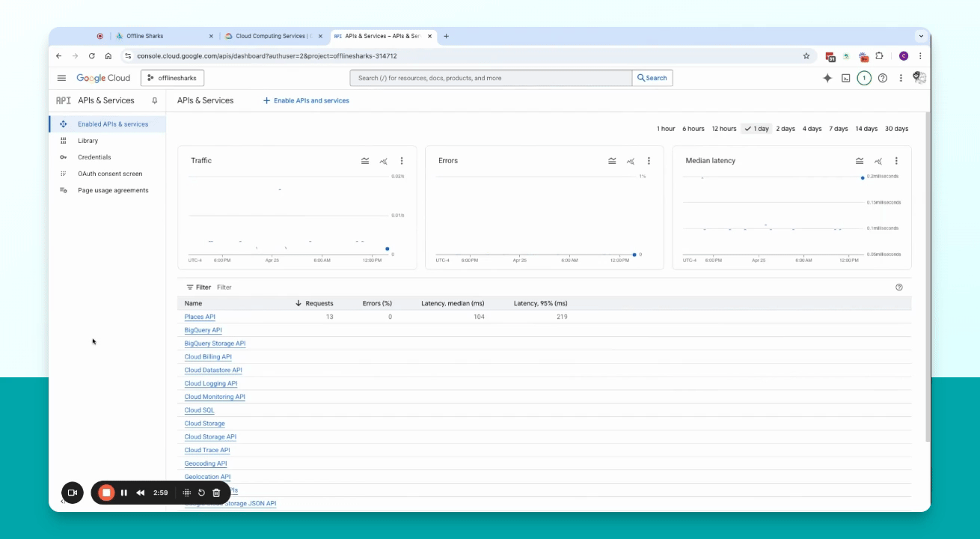Focus the resource search field
The width and height of the screenshot is (980, 539).
(x=491, y=78)
